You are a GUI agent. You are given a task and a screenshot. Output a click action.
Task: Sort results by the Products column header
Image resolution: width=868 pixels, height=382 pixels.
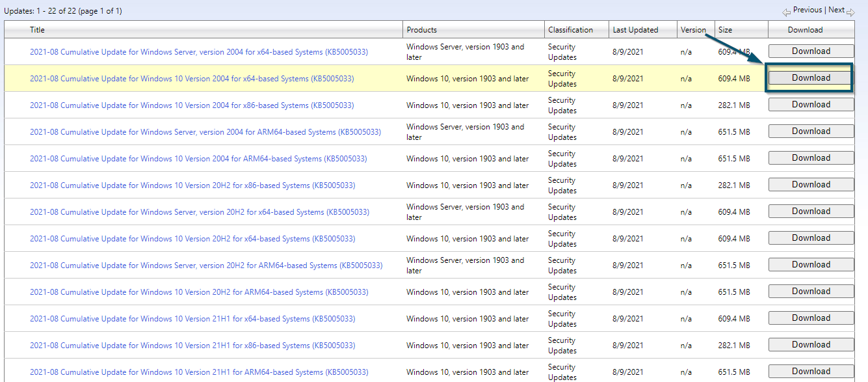click(421, 30)
